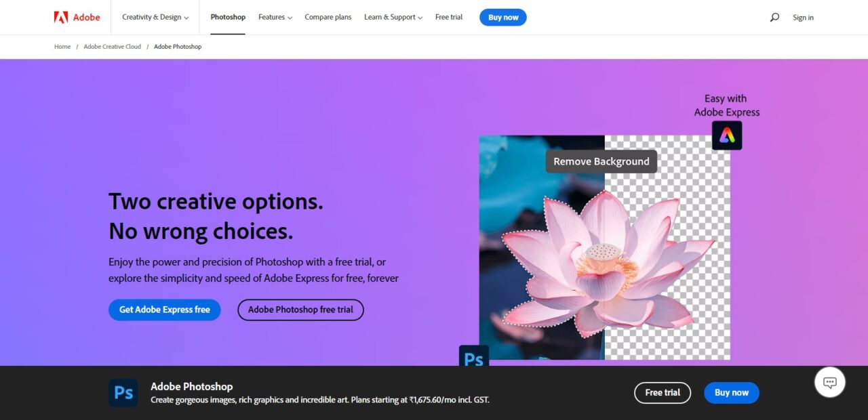Image resolution: width=868 pixels, height=420 pixels.
Task: Go to the Home breadcrumb link
Action: [x=62, y=47]
